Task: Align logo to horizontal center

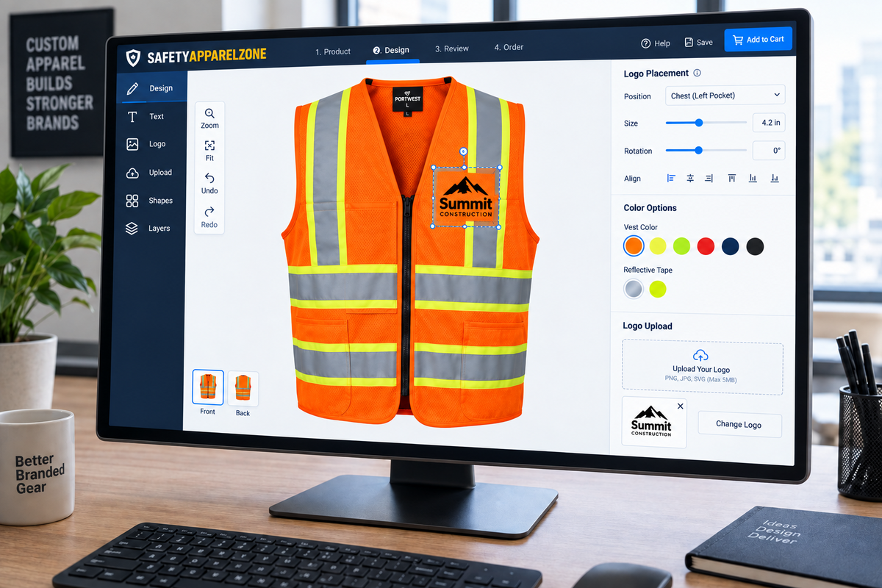Action: coord(690,178)
